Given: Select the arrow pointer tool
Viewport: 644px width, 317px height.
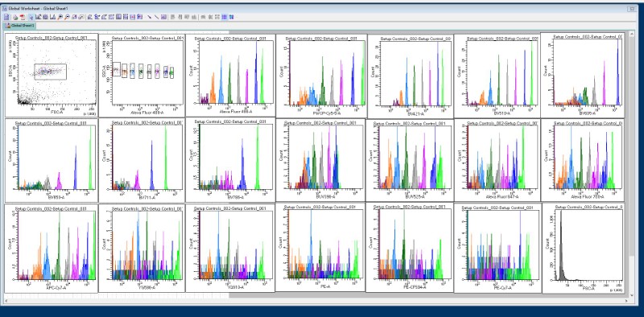Looking at the screenshot, I should [31, 17].
